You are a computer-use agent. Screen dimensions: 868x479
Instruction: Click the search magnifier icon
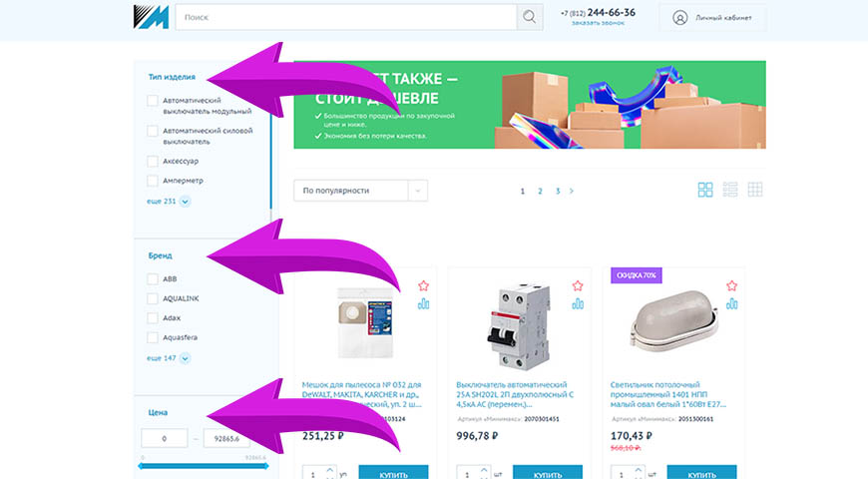coord(529,17)
